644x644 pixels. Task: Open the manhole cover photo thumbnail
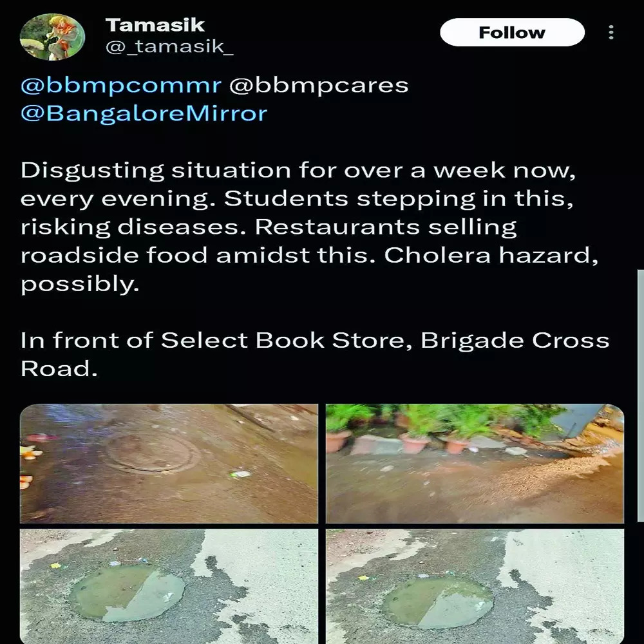[169, 463]
